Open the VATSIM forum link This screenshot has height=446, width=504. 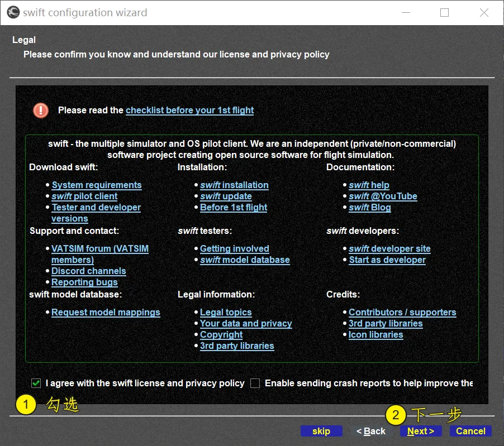click(x=100, y=254)
